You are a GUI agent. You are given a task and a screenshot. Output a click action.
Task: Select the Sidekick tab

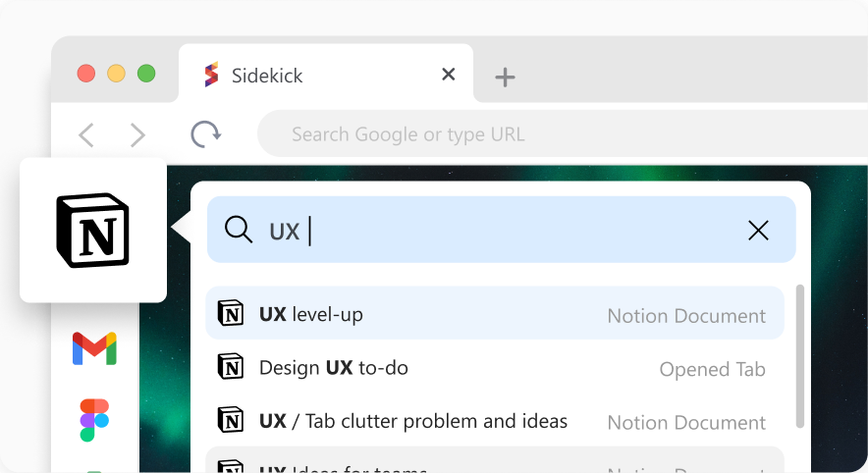coord(326,74)
